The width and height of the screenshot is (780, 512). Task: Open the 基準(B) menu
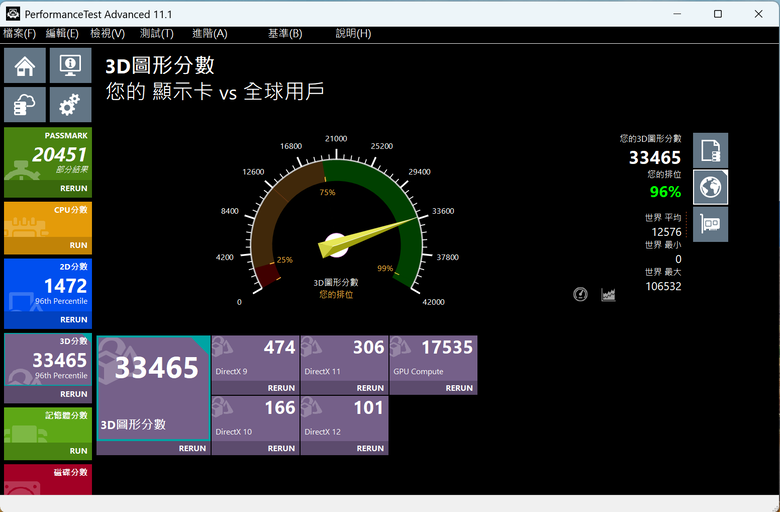(x=285, y=33)
